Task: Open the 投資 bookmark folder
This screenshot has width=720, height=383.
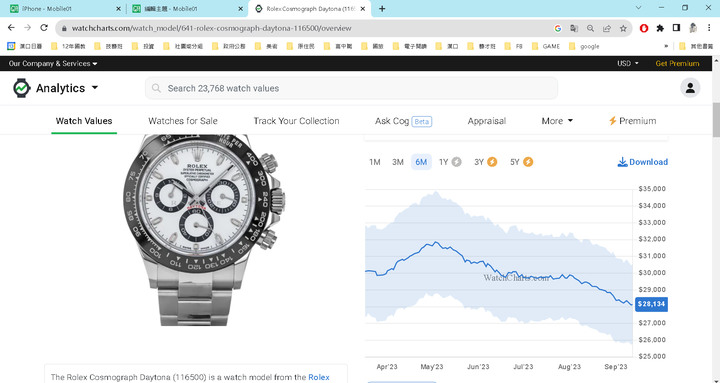Action: 143,46
